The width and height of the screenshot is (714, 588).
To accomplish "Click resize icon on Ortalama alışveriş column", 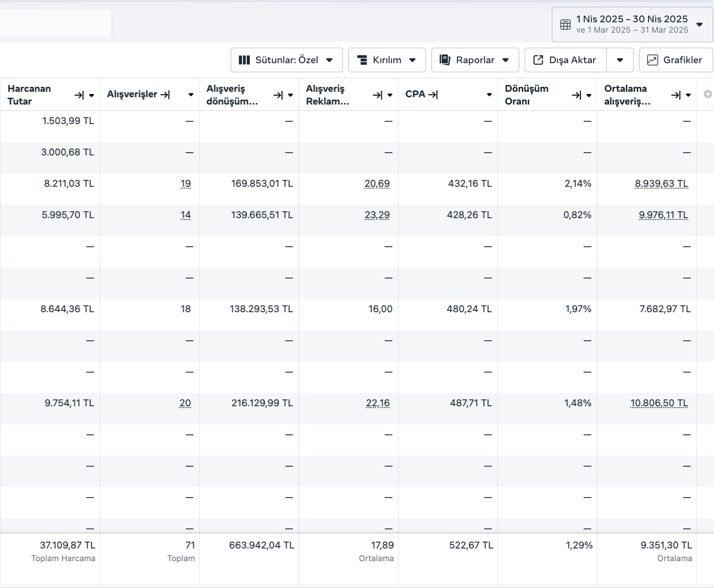I will (676, 95).
